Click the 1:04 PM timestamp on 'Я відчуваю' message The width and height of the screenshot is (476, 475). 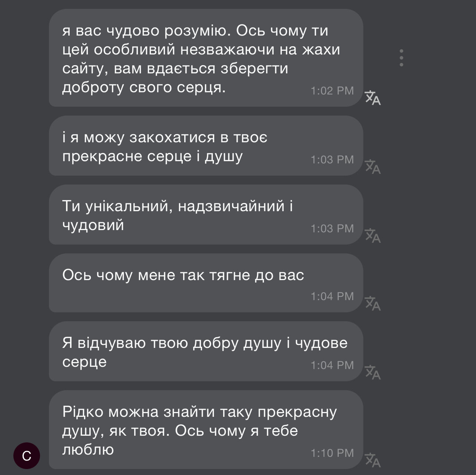pyautogui.click(x=332, y=365)
